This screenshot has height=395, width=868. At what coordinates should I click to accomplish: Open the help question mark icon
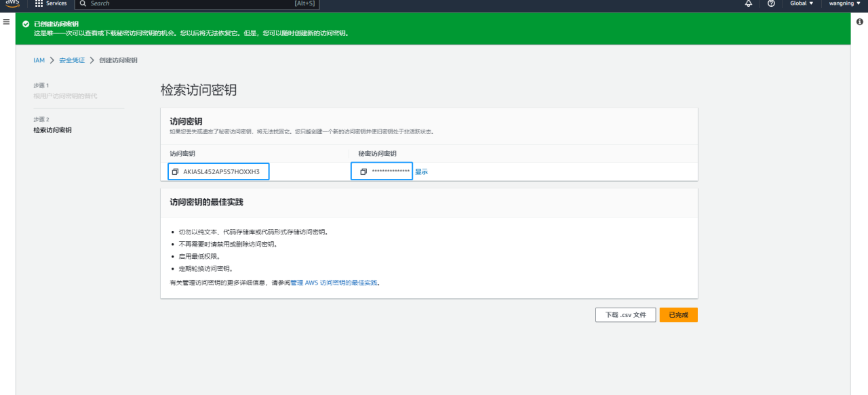[x=771, y=3]
